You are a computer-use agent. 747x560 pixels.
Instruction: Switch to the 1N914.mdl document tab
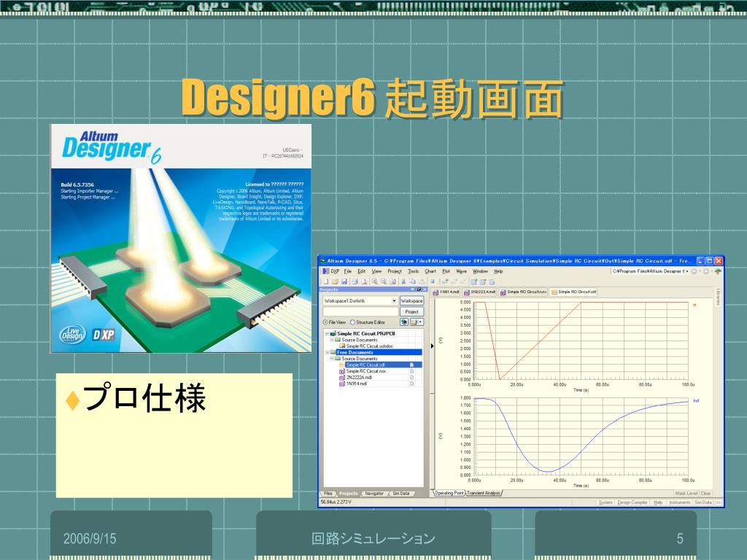(446, 292)
